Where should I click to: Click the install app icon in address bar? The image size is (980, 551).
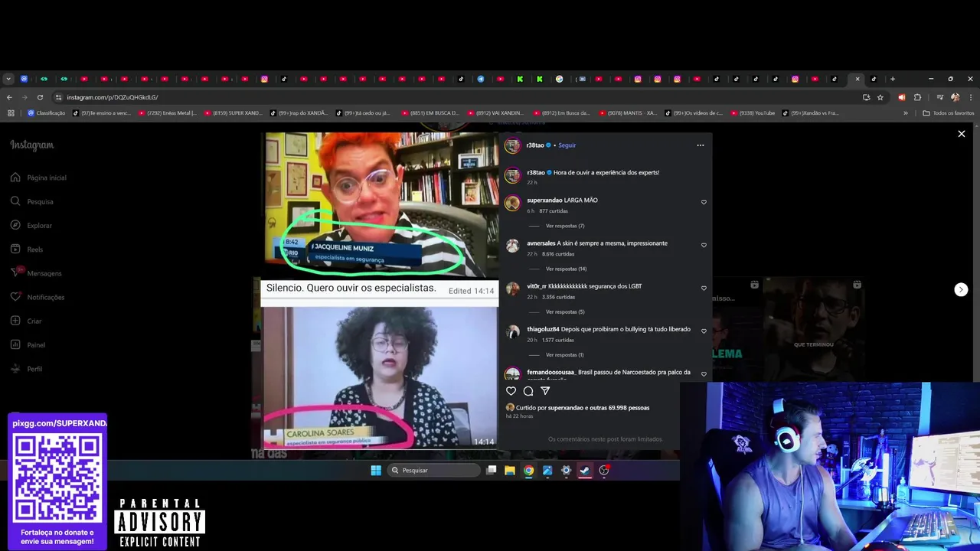pyautogui.click(x=866, y=97)
